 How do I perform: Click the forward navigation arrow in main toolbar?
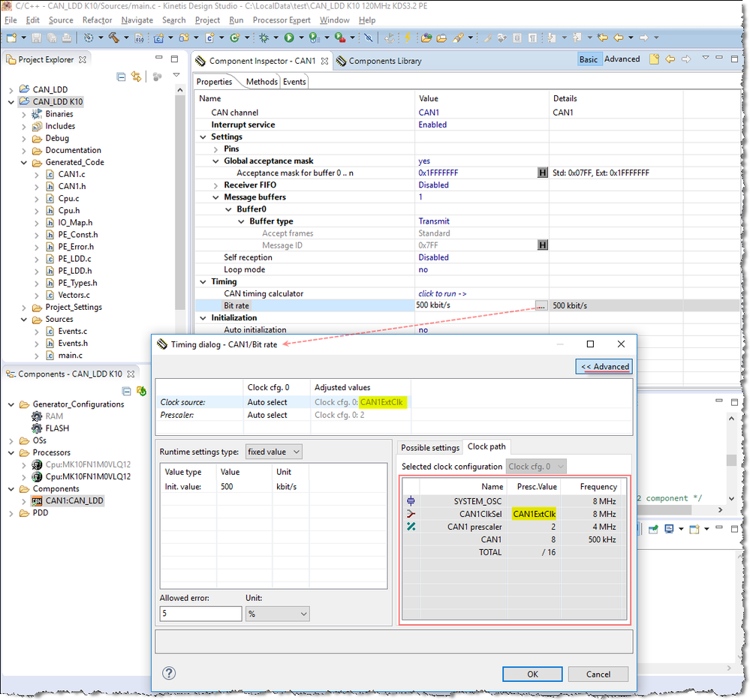point(644,38)
